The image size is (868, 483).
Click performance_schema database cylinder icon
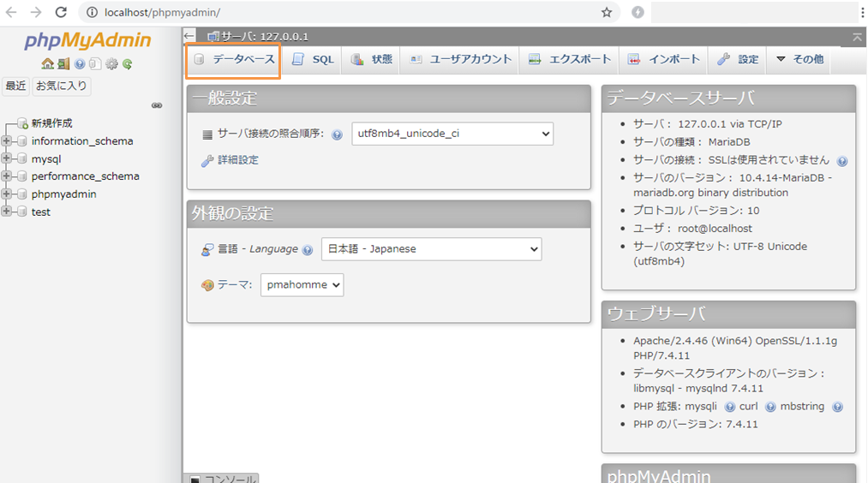coord(22,176)
